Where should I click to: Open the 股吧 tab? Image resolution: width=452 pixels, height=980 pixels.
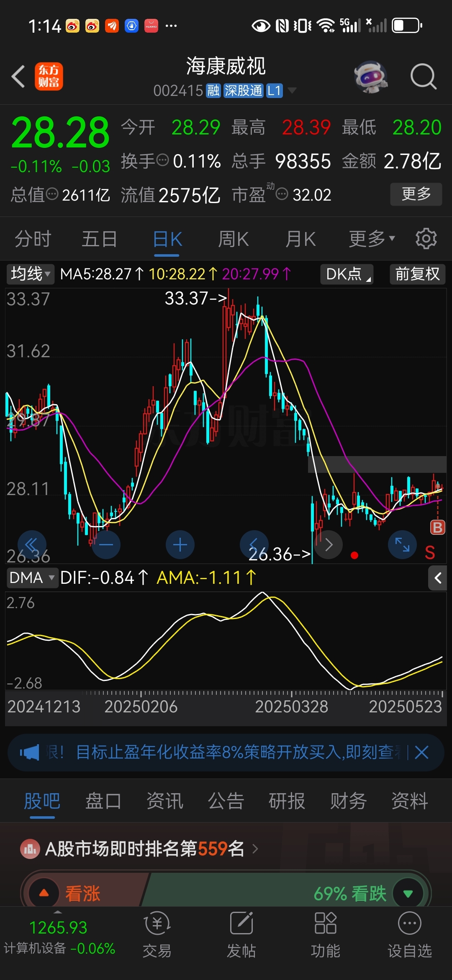point(42,801)
